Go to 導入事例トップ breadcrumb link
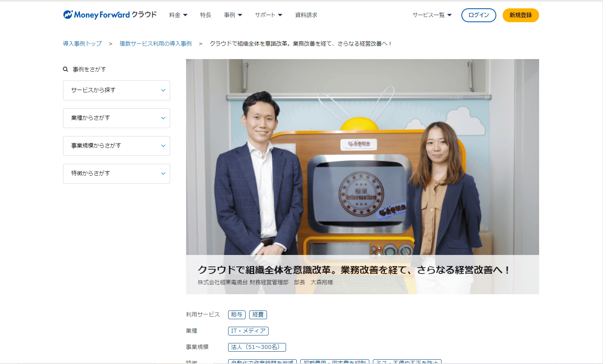 tap(82, 44)
